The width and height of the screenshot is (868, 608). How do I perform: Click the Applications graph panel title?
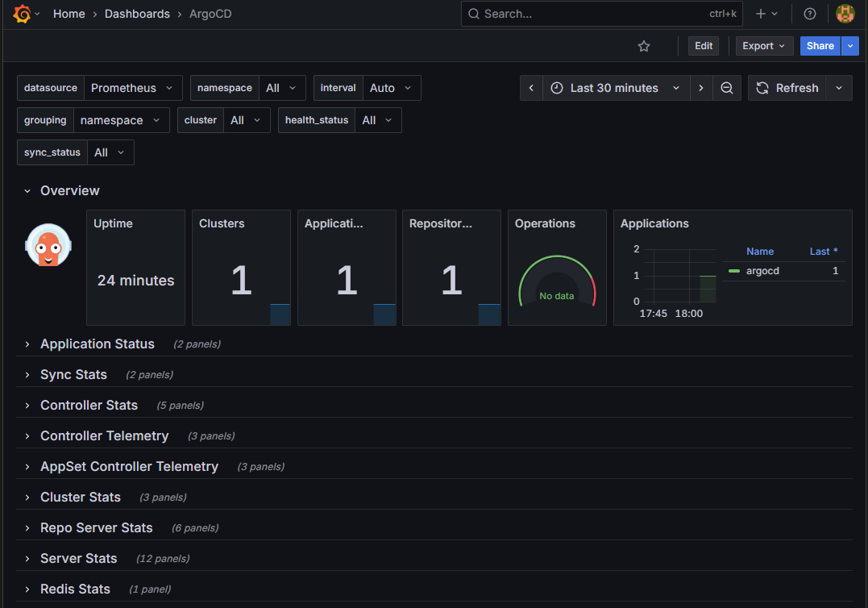[x=654, y=223]
